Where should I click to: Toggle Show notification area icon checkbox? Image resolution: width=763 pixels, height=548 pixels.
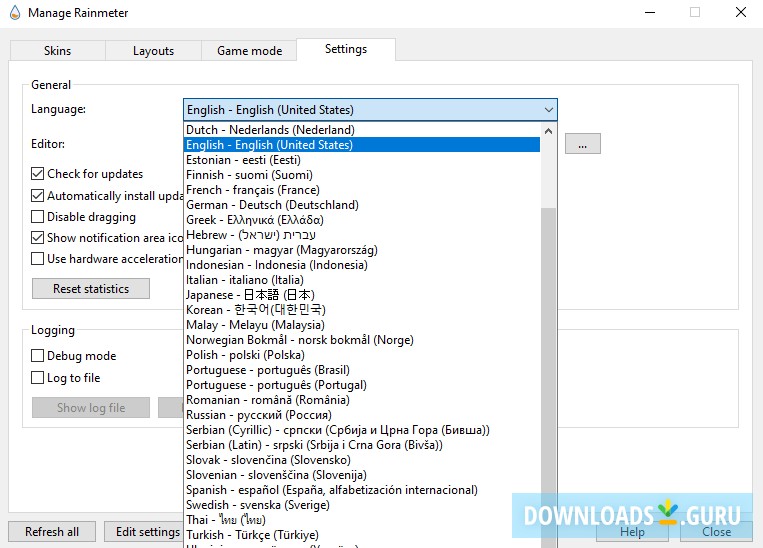pyautogui.click(x=37, y=237)
